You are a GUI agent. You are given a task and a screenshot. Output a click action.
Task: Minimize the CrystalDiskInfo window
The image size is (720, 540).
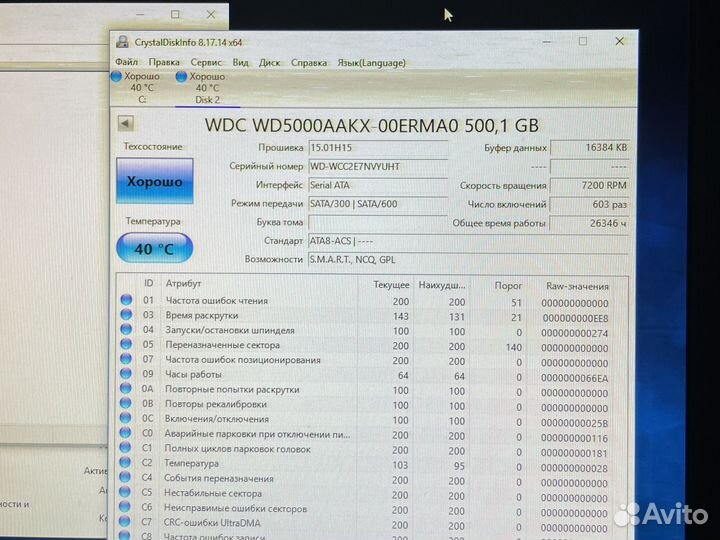546,41
